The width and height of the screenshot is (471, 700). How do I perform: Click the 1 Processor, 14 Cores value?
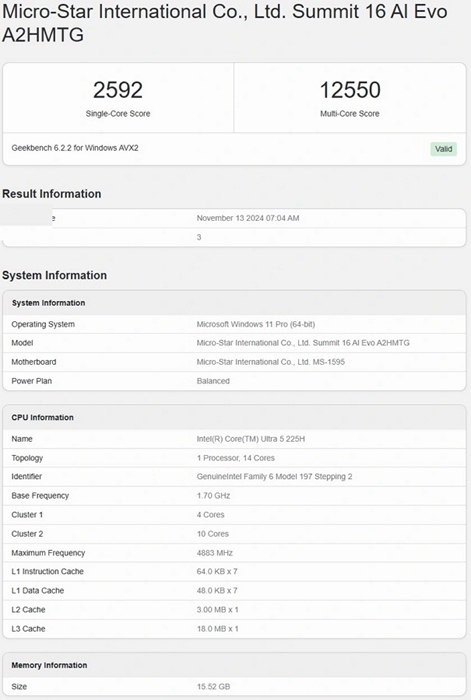236,458
